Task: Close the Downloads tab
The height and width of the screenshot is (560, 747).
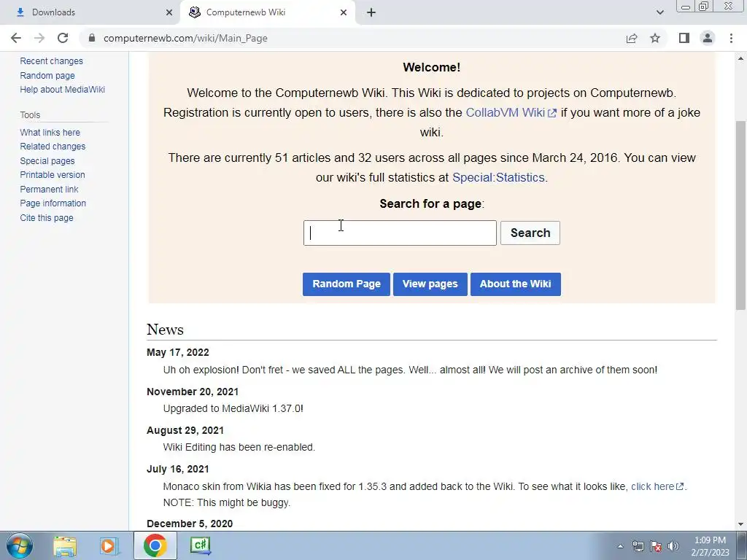Action: pos(169,12)
